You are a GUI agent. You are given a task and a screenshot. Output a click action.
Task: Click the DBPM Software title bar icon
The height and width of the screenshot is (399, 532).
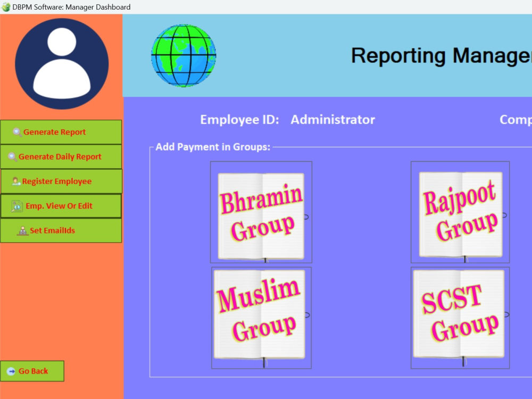[6, 7]
